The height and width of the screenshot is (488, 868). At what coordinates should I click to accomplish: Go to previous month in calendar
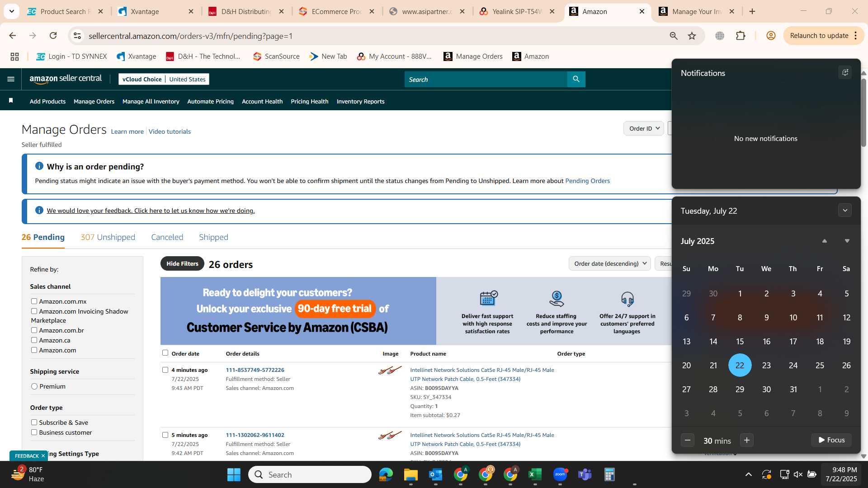pyautogui.click(x=825, y=241)
